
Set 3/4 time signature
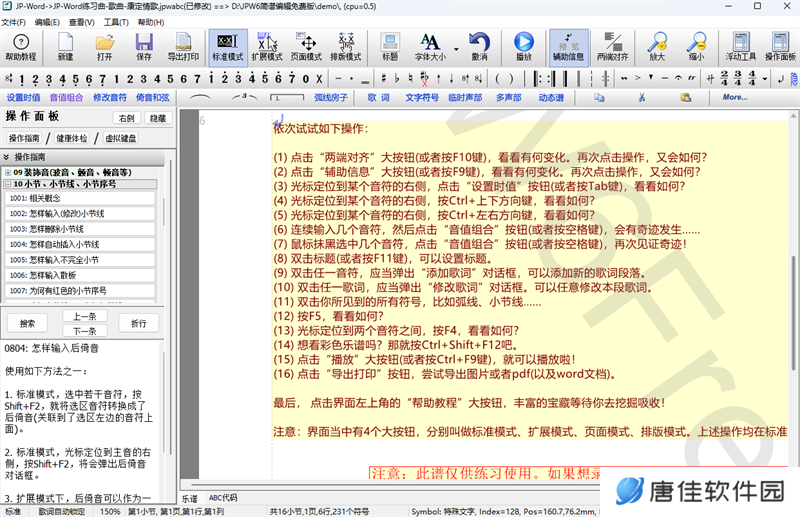pos(738,79)
